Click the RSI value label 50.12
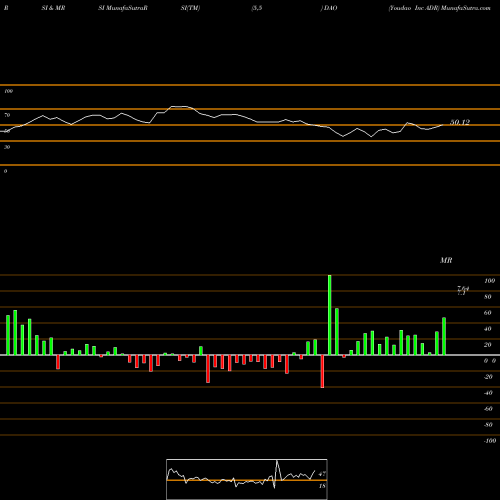 (460, 122)
